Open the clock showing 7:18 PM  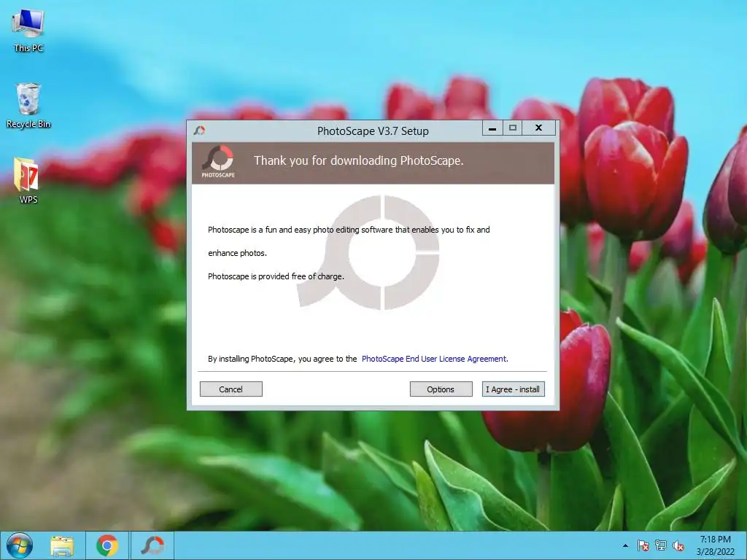click(x=715, y=545)
